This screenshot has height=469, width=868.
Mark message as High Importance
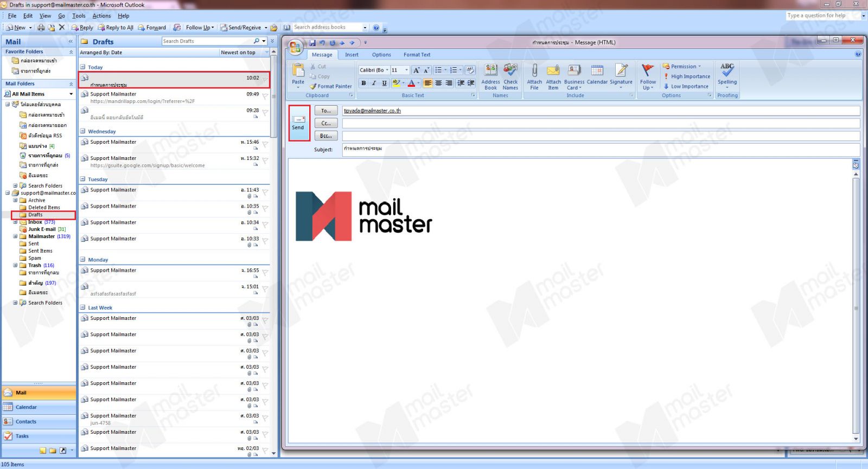(x=687, y=76)
